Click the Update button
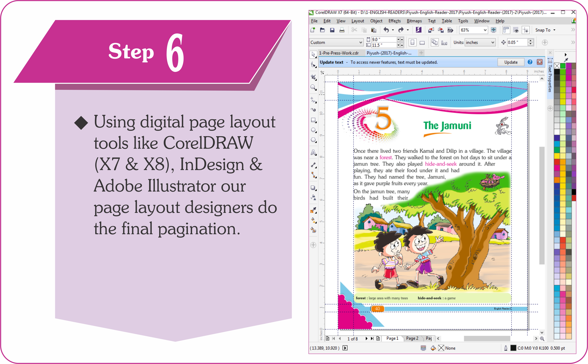The height and width of the screenshot is (364, 588). (x=511, y=62)
